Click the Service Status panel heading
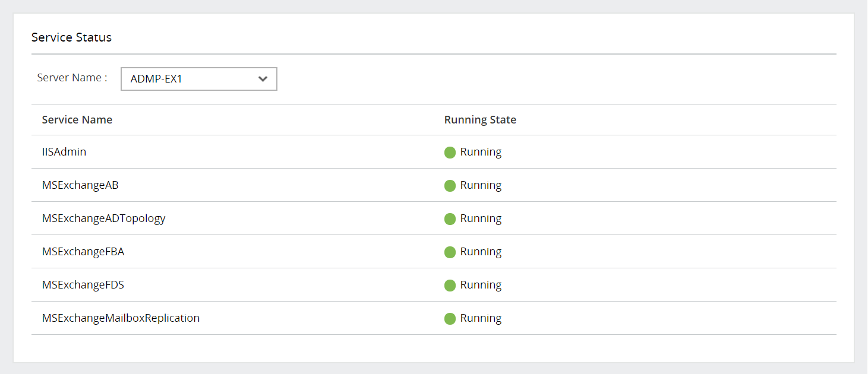Viewport: 868px width, 374px height. coord(71,37)
